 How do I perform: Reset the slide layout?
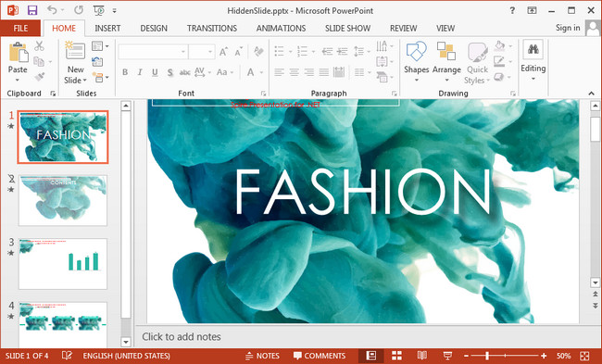coord(97,61)
